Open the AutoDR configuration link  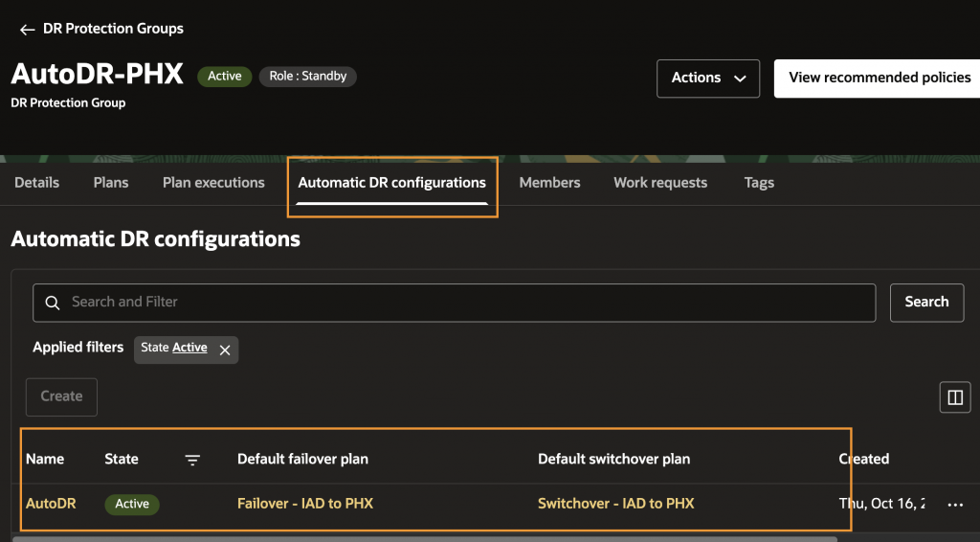click(x=51, y=504)
